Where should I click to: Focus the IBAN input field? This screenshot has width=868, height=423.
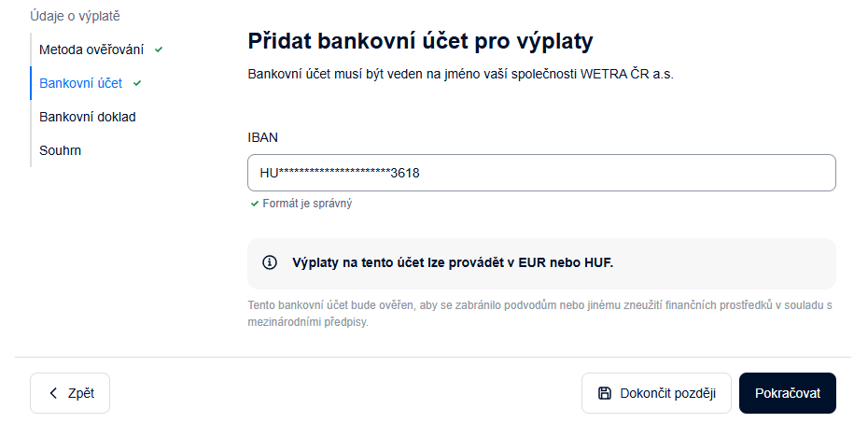click(541, 173)
